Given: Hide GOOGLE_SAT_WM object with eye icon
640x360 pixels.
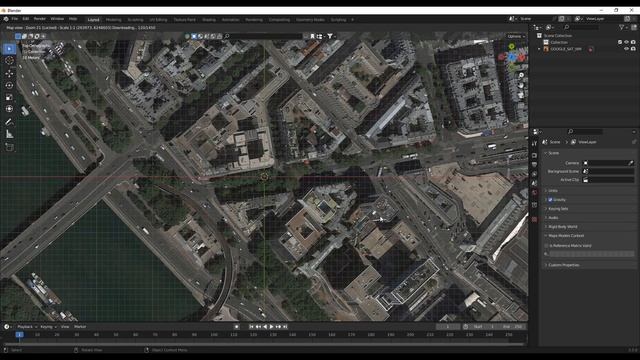Looking at the screenshot, I should pos(627,49).
